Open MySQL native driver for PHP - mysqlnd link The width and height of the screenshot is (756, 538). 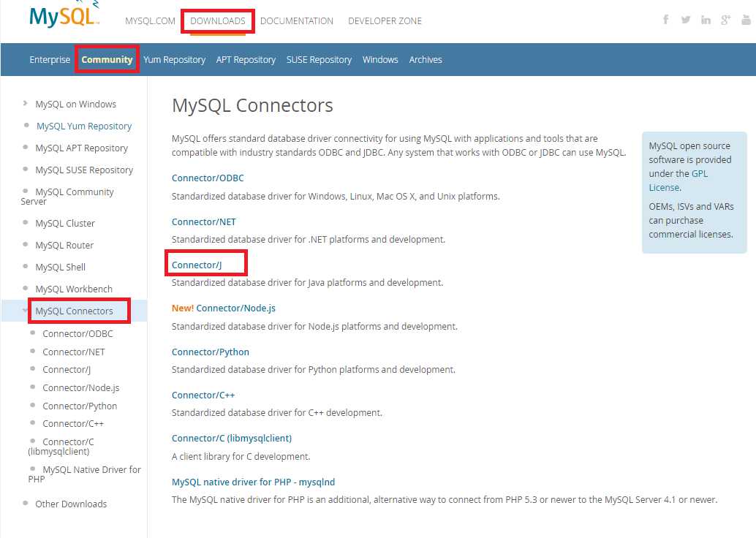point(253,482)
